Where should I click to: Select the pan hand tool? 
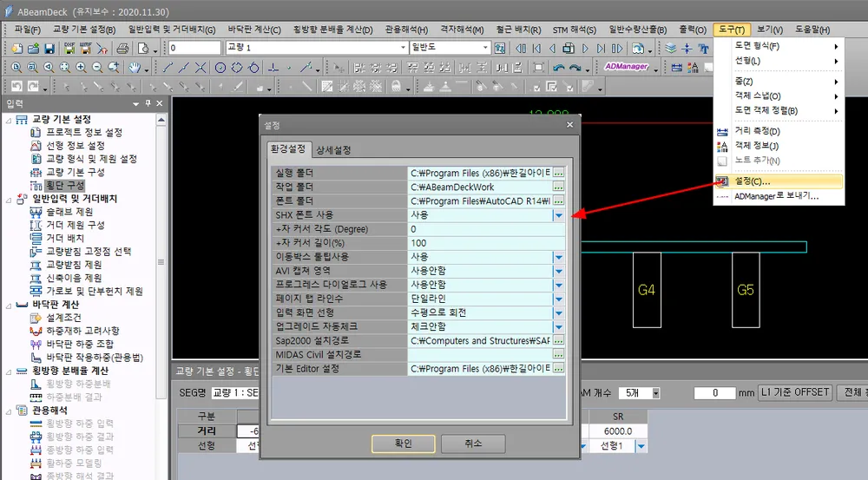(135, 68)
